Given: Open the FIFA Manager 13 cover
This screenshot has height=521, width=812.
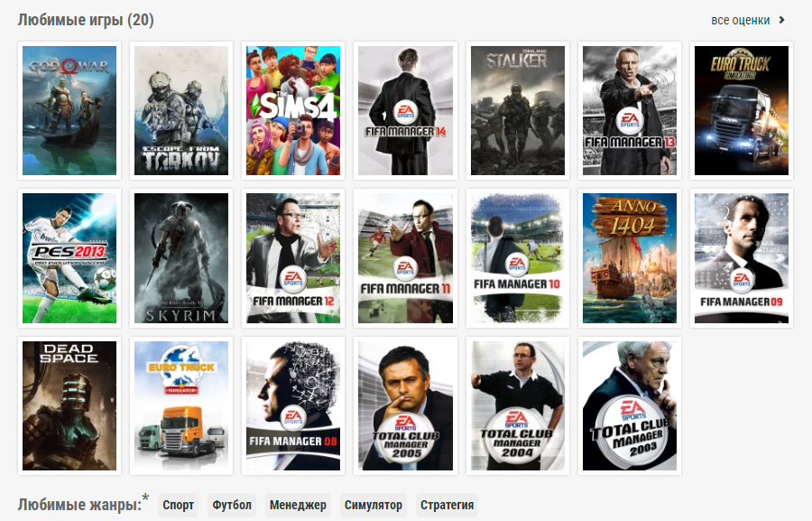Looking at the screenshot, I should point(630,110).
